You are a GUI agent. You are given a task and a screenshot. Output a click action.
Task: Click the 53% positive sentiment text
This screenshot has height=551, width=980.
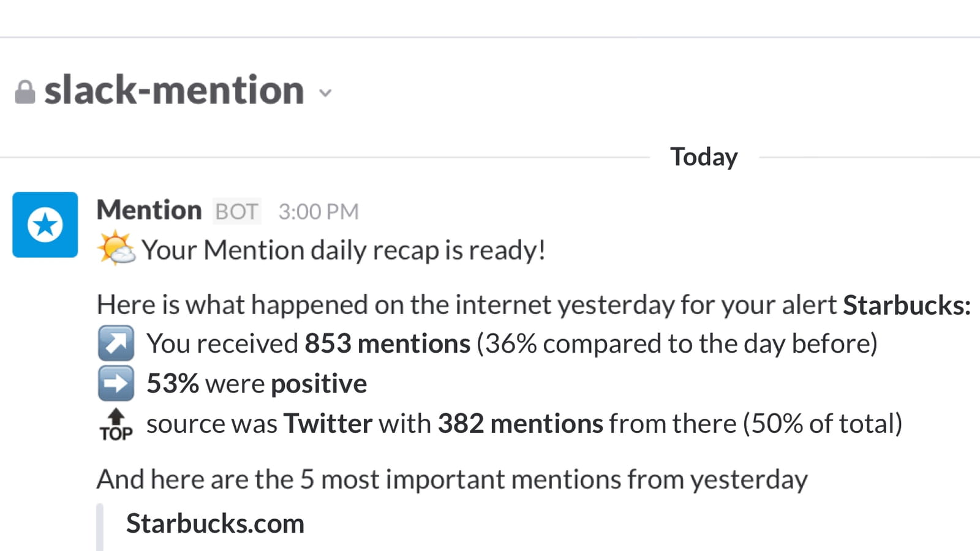257,384
